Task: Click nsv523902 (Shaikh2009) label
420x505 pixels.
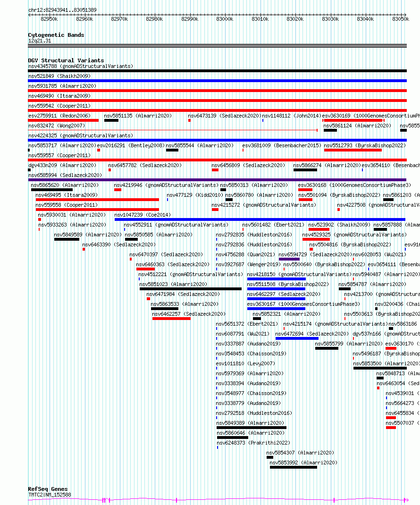Action: 339,225
